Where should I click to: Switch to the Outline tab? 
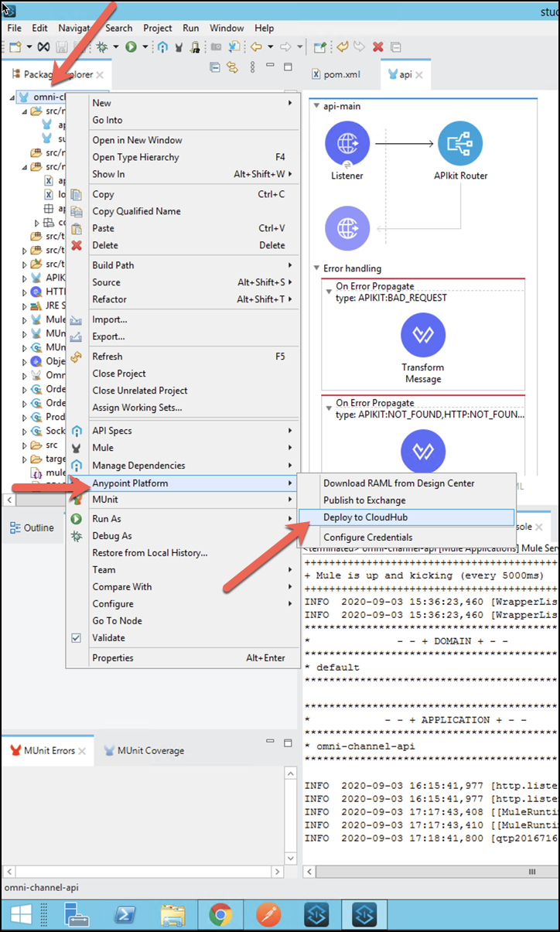tap(32, 527)
